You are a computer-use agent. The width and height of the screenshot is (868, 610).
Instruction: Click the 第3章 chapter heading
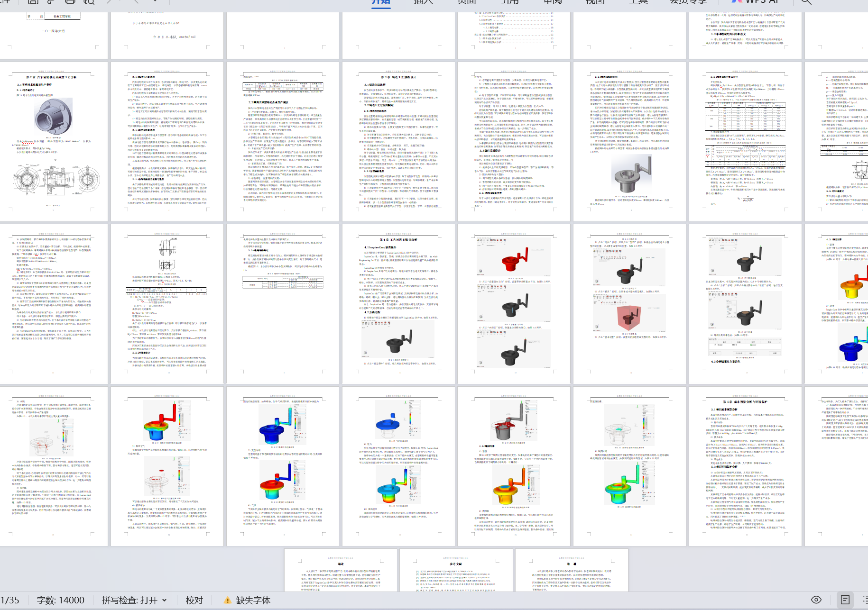click(x=398, y=77)
